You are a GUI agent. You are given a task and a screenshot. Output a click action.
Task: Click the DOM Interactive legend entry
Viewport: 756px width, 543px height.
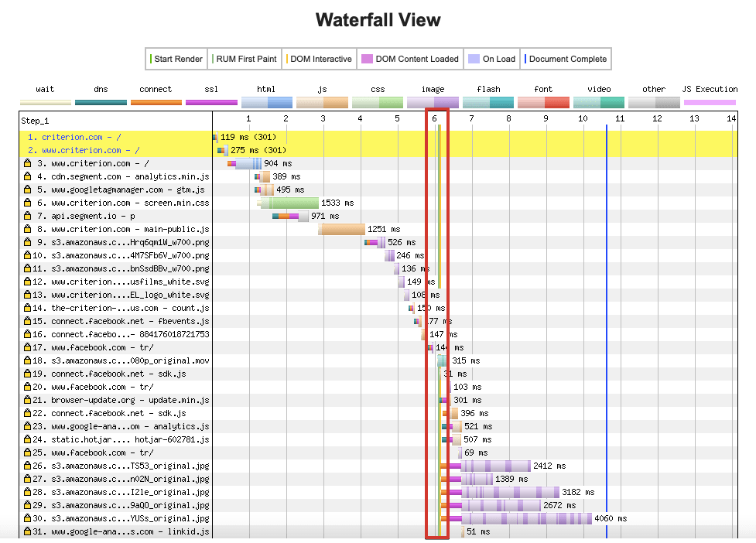319,59
